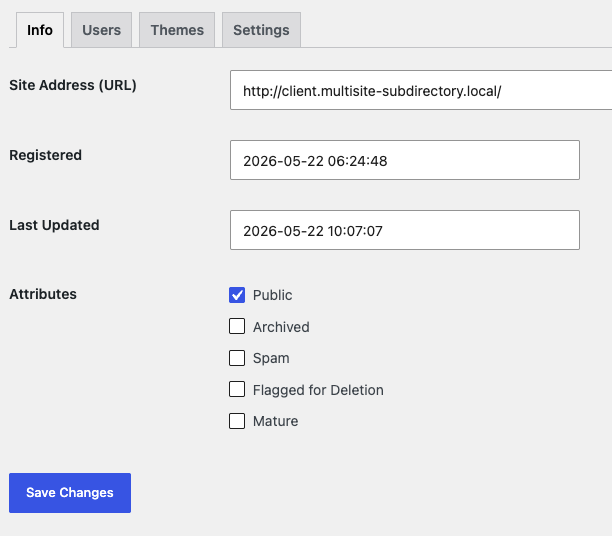The image size is (612, 536).
Task: Click the Last Updated label
Action: (x=54, y=225)
